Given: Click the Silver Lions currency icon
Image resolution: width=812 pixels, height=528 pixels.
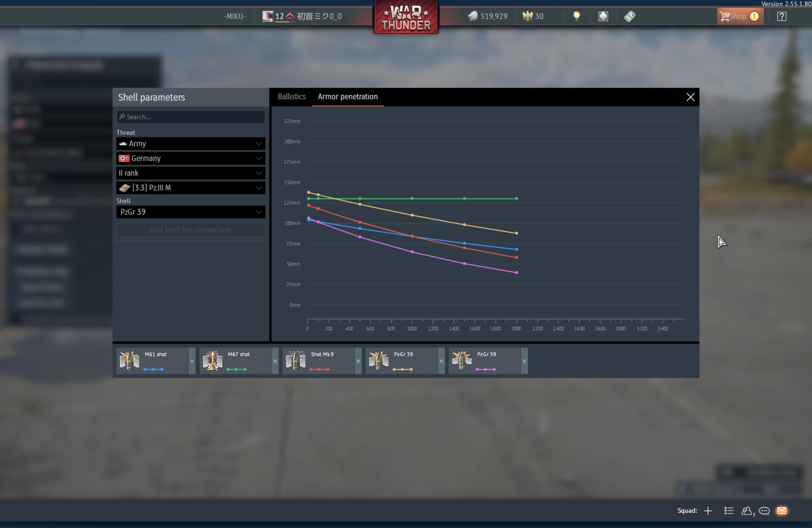Looking at the screenshot, I should (x=473, y=16).
